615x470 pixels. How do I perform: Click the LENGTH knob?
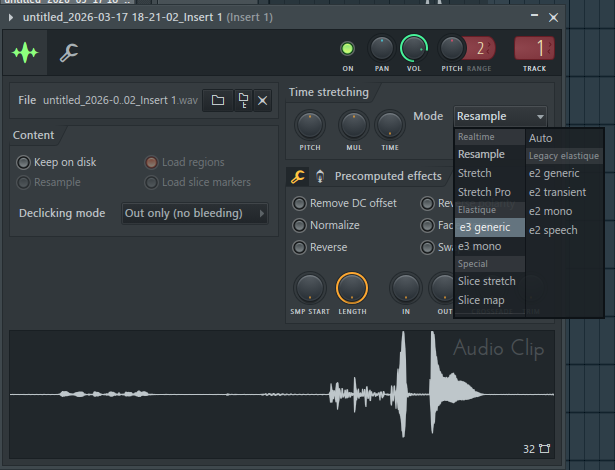(352, 288)
